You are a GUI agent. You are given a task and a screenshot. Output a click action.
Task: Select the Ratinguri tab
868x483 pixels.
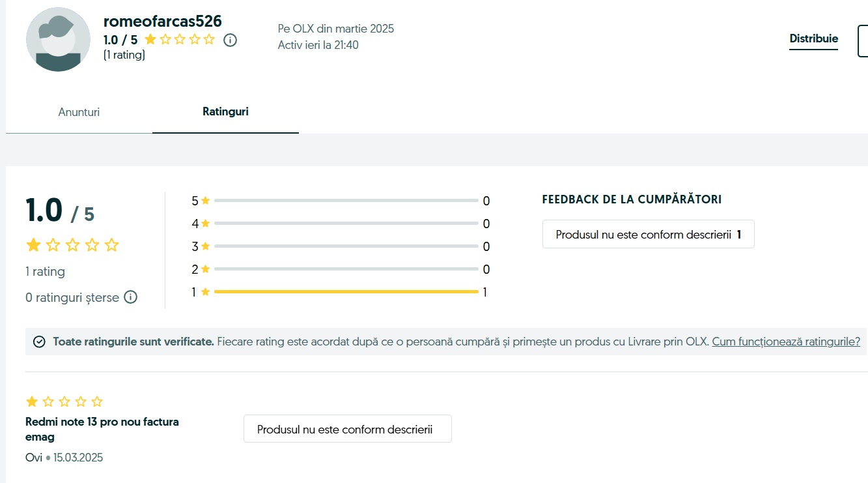click(x=225, y=111)
